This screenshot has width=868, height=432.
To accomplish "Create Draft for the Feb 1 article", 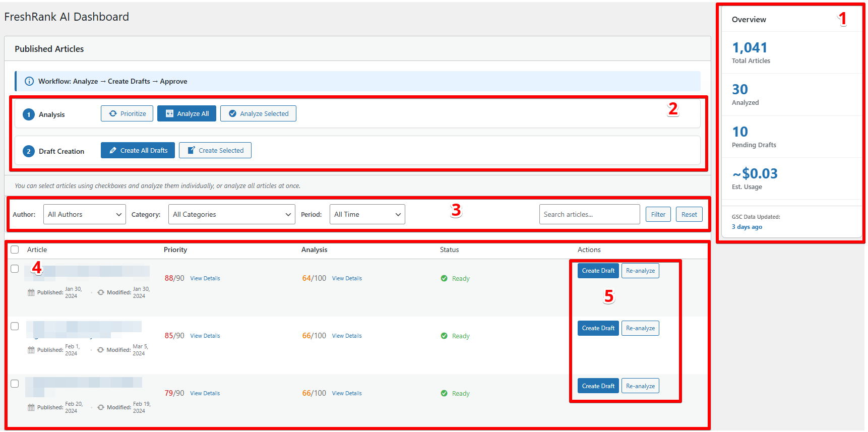I will pos(598,328).
